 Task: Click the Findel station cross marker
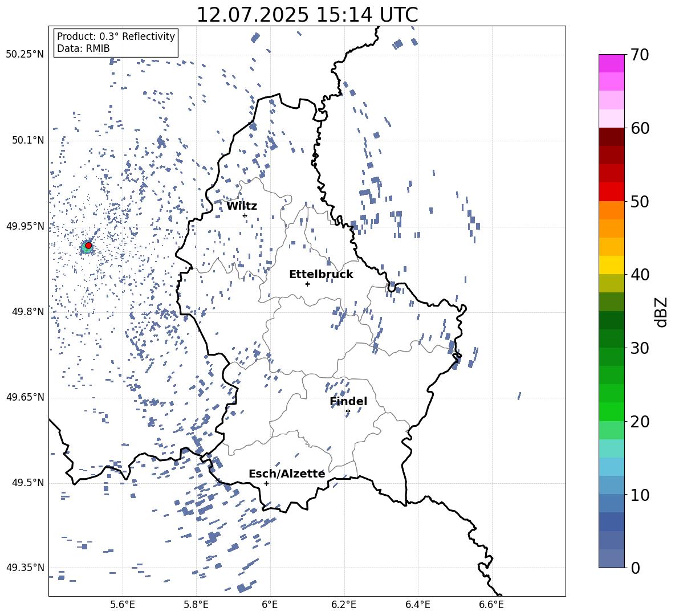point(348,411)
